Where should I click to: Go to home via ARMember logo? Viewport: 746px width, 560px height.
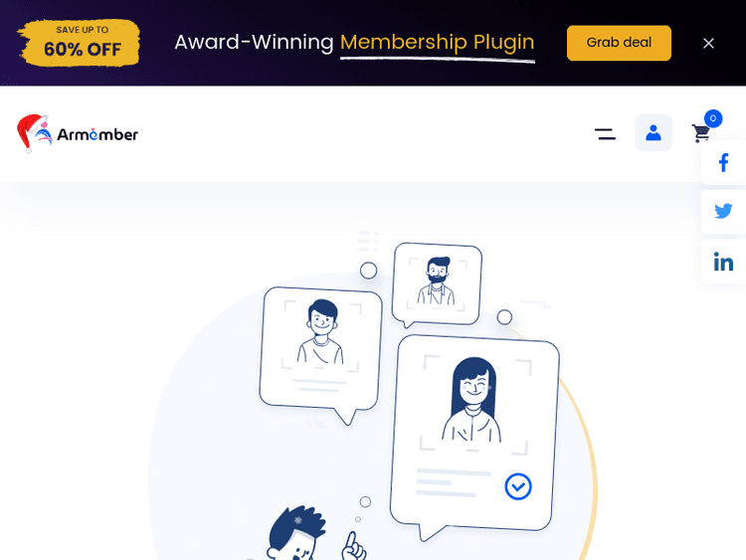pos(78,133)
